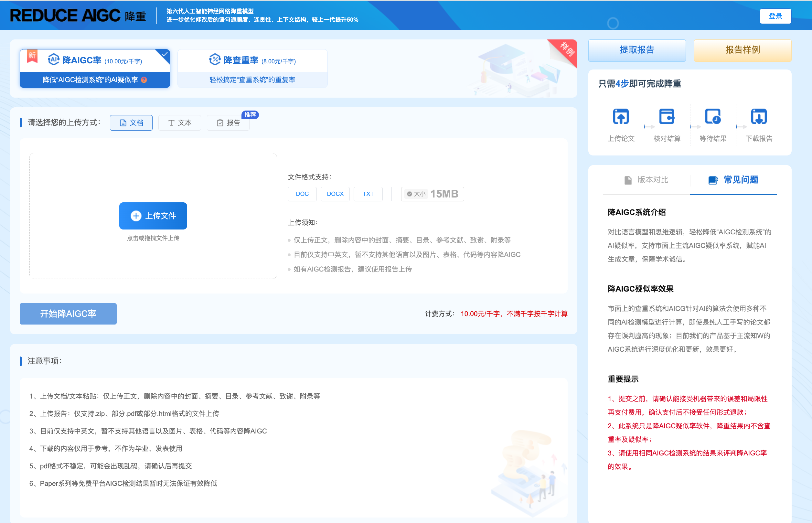This screenshot has width=812, height=523.
Task: Click the 等待结果 step icon
Action: click(713, 117)
